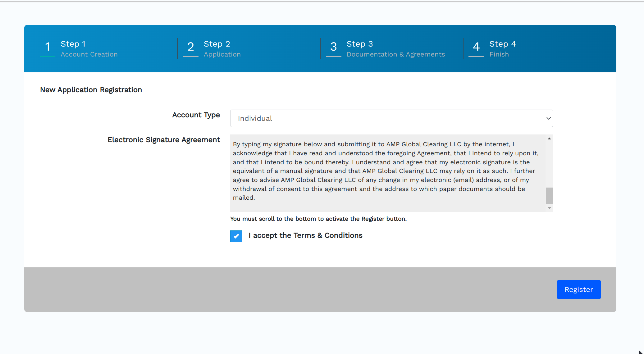Click the step 2 number icon
Viewport: 644px width, 354px height.
pyautogui.click(x=190, y=47)
